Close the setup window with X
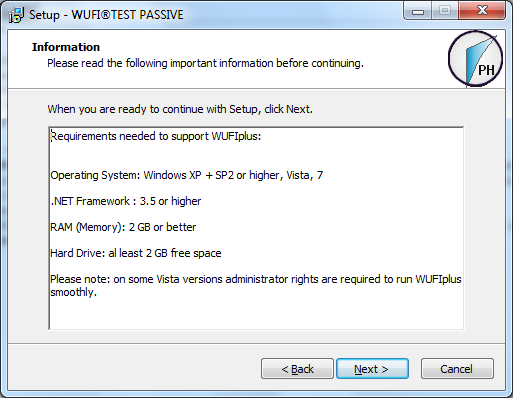The width and height of the screenshot is (513, 398). [482, 11]
